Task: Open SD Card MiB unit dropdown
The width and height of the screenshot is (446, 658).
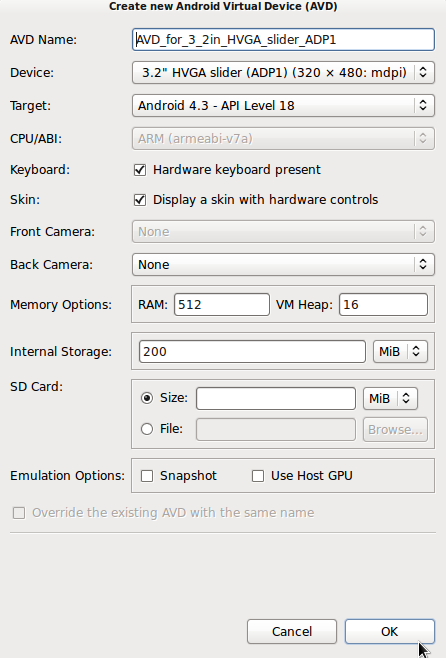Action: (x=390, y=398)
